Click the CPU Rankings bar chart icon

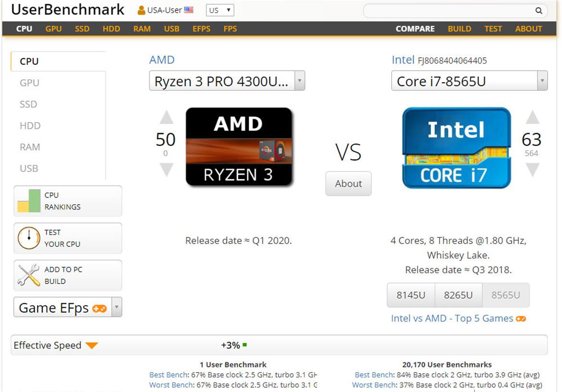coord(29,201)
